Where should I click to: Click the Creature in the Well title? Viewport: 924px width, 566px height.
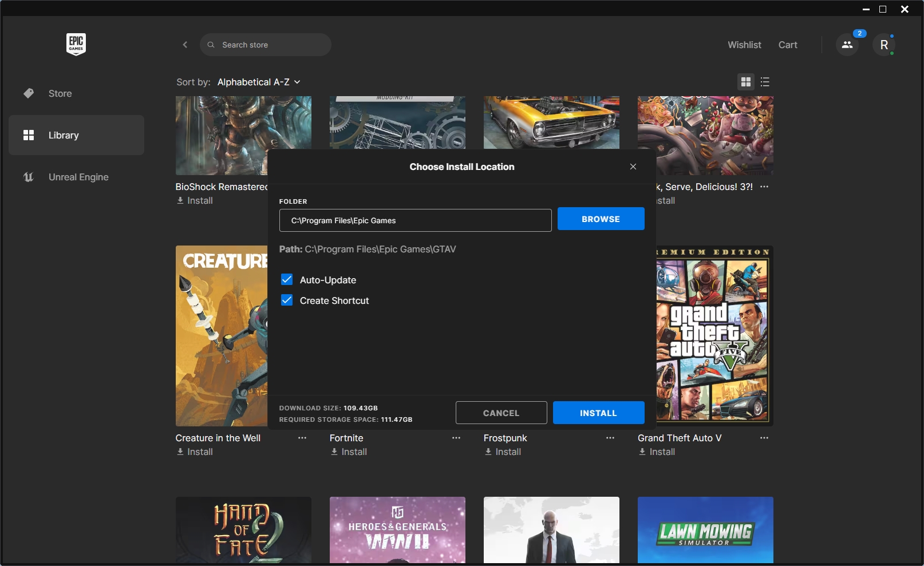(218, 438)
